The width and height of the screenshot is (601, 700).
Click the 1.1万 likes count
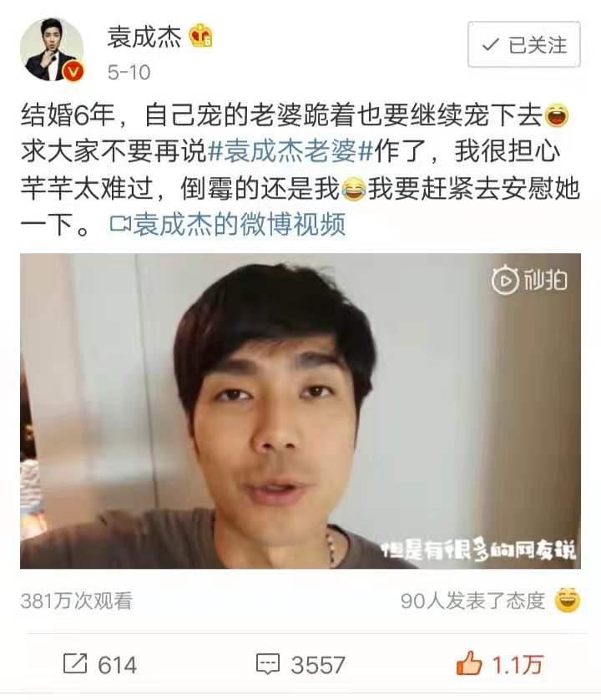click(x=518, y=665)
